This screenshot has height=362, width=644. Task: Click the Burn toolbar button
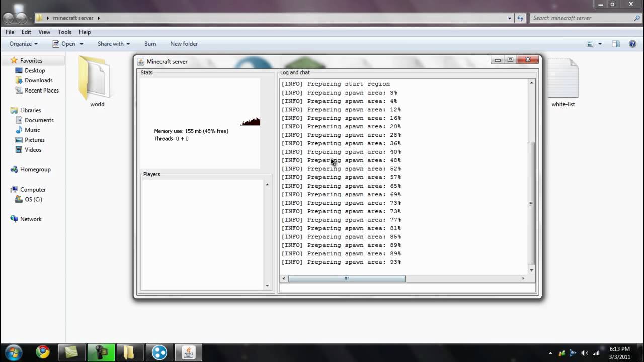tap(150, 44)
